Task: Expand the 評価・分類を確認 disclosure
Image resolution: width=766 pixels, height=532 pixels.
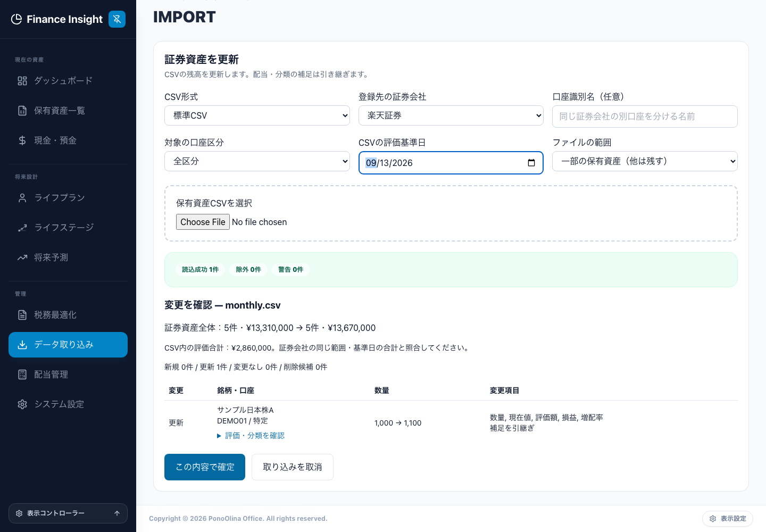Action: (x=251, y=436)
